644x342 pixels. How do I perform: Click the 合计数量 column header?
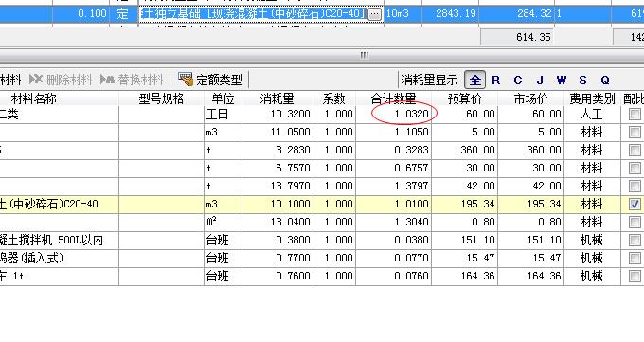[x=393, y=99]
